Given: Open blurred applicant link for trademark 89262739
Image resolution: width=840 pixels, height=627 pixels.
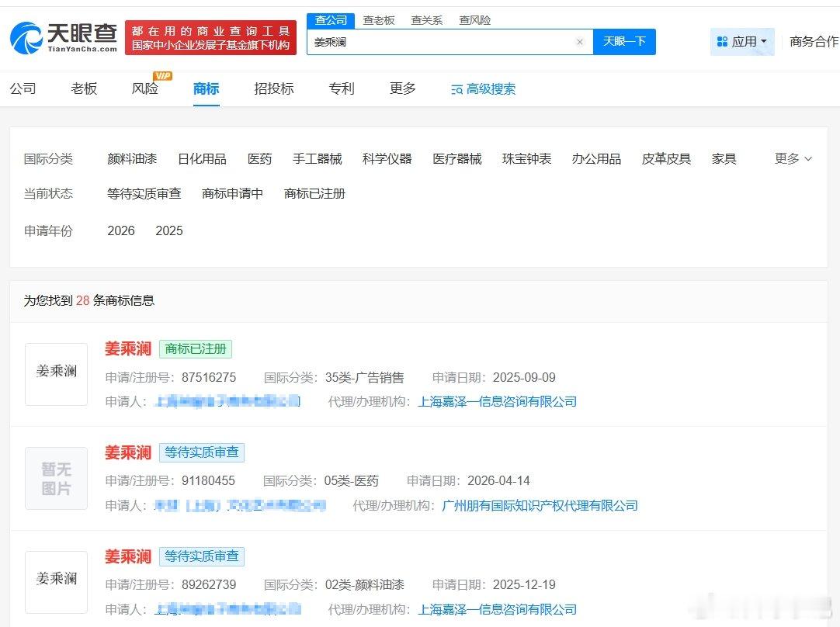Looking at the screenshot, I should coord(227,609).
